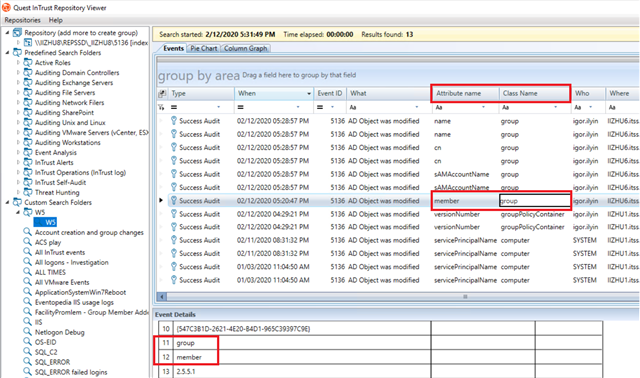Click the Active Roles folder icon
Viewport: 640px width, 378px height.
(28, 62)
